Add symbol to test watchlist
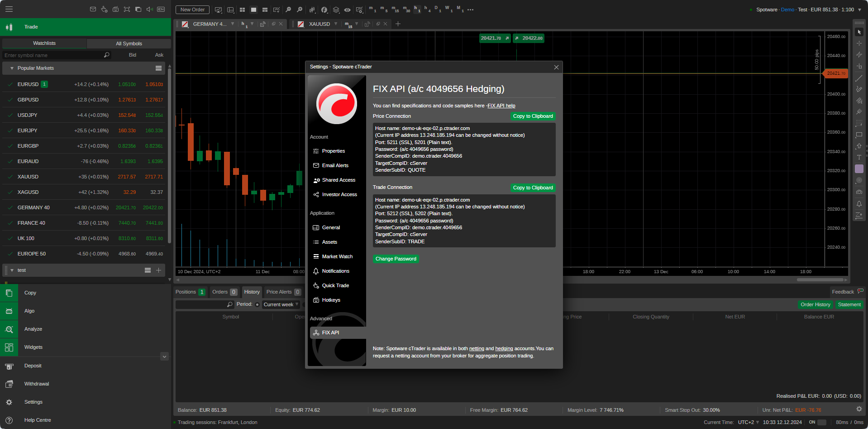This screenshot has width=868, height=429. click(x=158, y=270)
